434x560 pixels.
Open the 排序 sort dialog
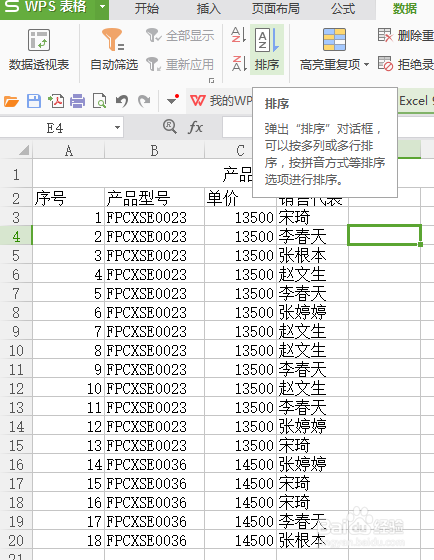click(x=267, y=50)
